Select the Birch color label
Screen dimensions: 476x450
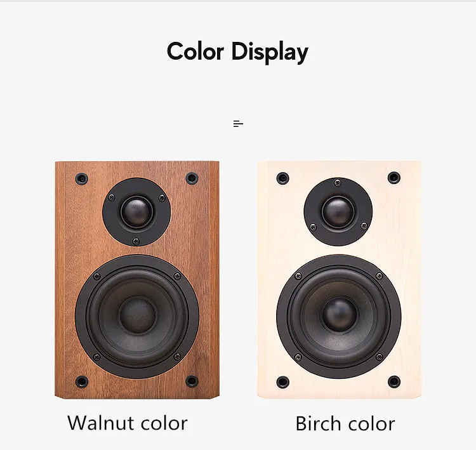click(345, 423)
